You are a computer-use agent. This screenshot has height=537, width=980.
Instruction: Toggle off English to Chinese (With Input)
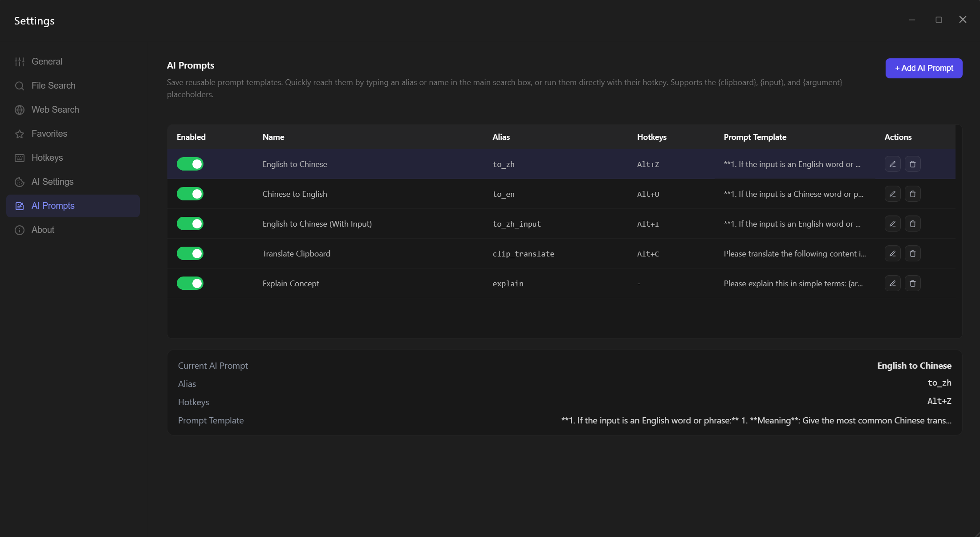click(x=190, y=224)
